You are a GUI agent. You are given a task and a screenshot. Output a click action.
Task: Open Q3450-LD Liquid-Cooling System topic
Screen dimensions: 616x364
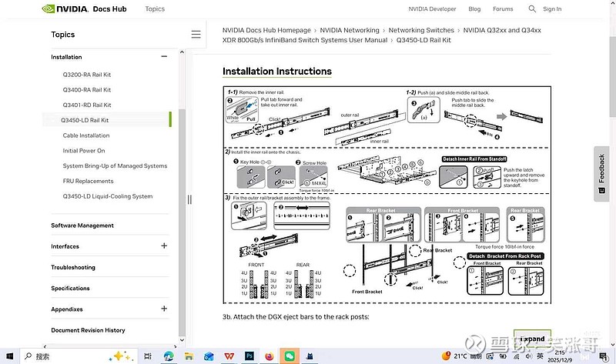tap(108, 196)
